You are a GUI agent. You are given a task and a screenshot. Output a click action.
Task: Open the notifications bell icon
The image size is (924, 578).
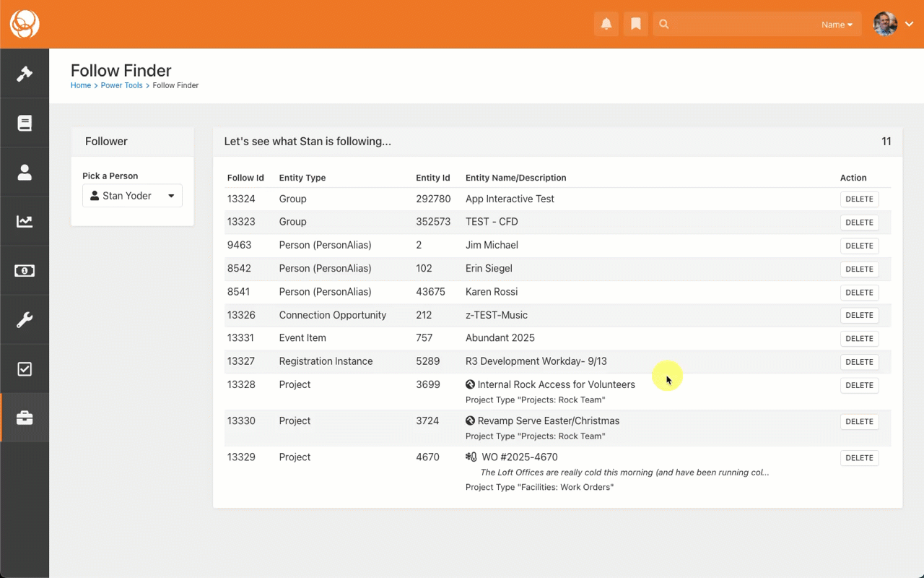606,25
